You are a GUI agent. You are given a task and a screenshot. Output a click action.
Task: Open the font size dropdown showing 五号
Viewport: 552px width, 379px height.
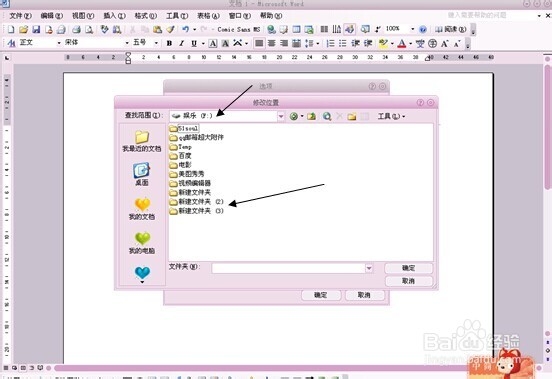pyautogui.click(x=156, y=43)
